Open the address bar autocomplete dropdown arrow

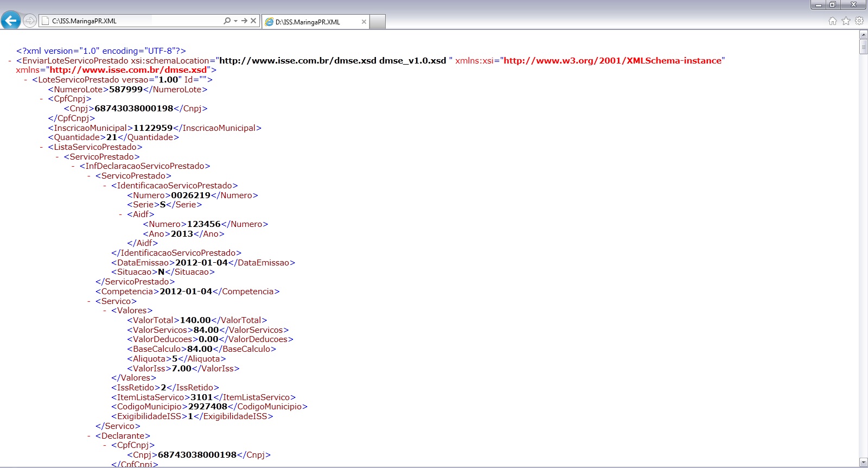pyautogui.click(x=235, y=21)
